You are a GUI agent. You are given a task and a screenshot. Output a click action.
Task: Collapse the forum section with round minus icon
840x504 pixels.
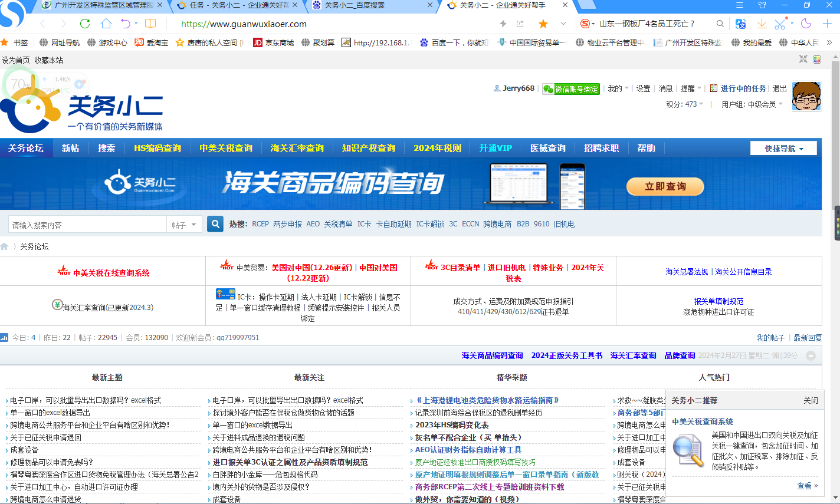click(811, 355)
